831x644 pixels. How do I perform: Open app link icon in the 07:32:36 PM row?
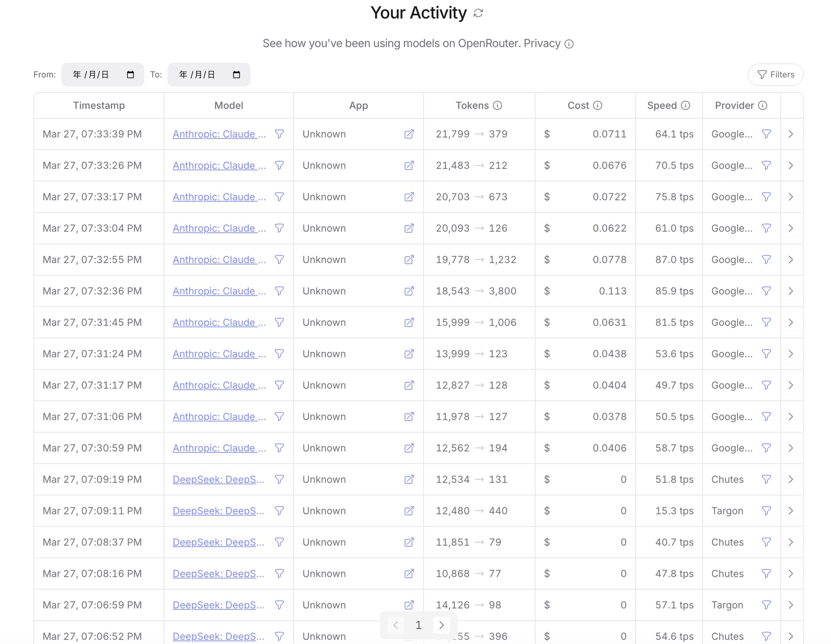tap(409, 291)
